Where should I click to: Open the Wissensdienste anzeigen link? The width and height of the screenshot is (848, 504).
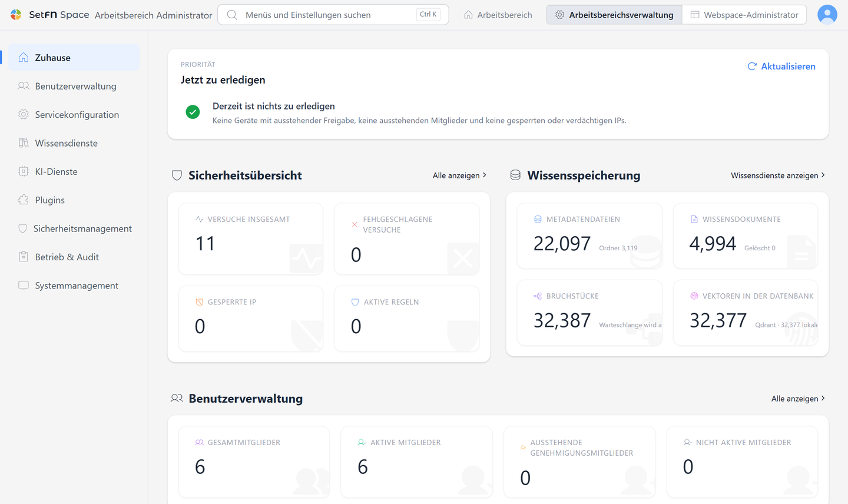(778, 175)
